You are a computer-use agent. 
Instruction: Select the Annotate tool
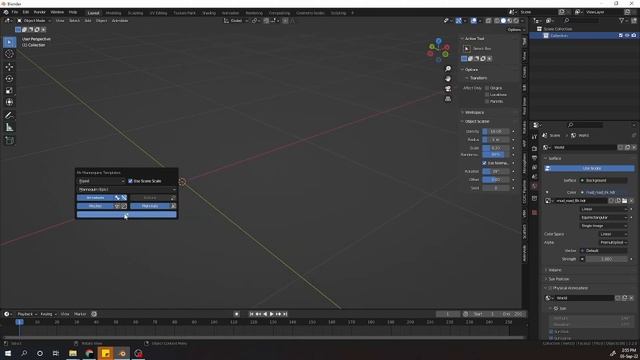coord(9,116)
